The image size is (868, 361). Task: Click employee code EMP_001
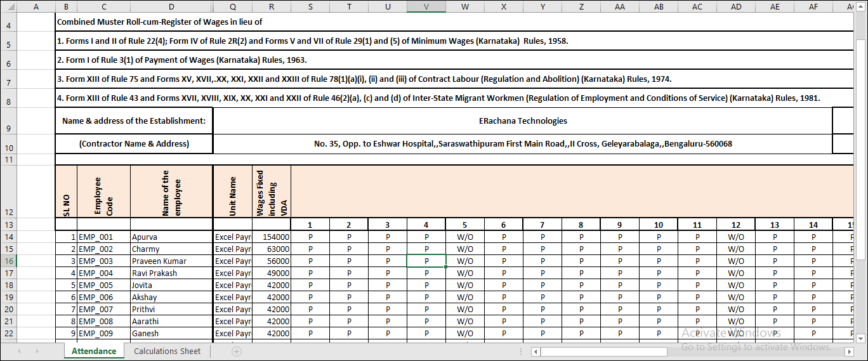pyautogui.click(x=103, y=237)
